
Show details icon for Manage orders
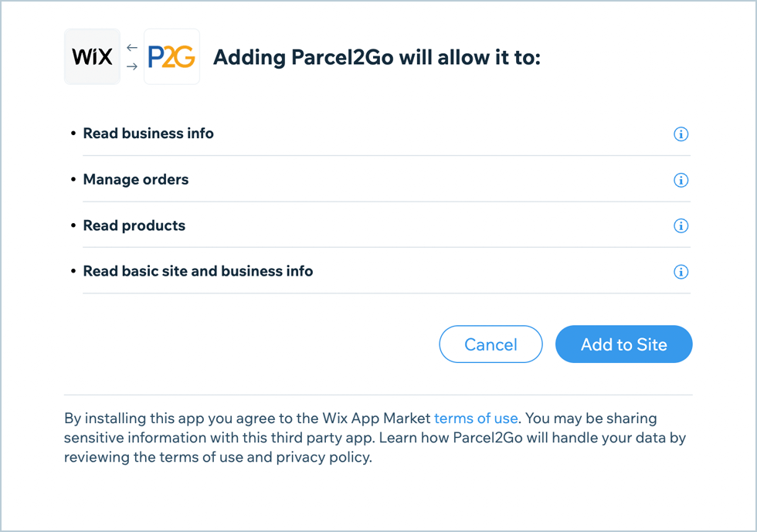click(x=681, y=180)
